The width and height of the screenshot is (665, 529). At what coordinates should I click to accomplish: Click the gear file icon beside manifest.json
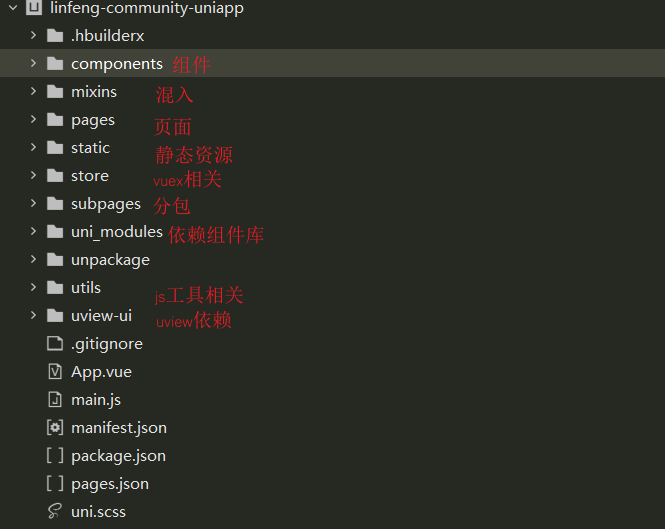point(54,428)
